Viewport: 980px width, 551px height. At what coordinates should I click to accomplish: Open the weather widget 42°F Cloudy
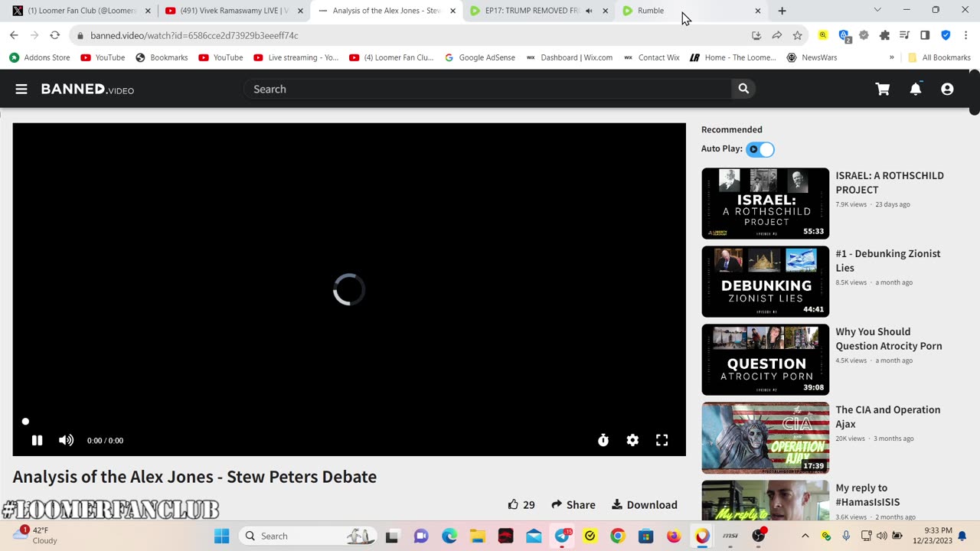[x=35, y=535]
